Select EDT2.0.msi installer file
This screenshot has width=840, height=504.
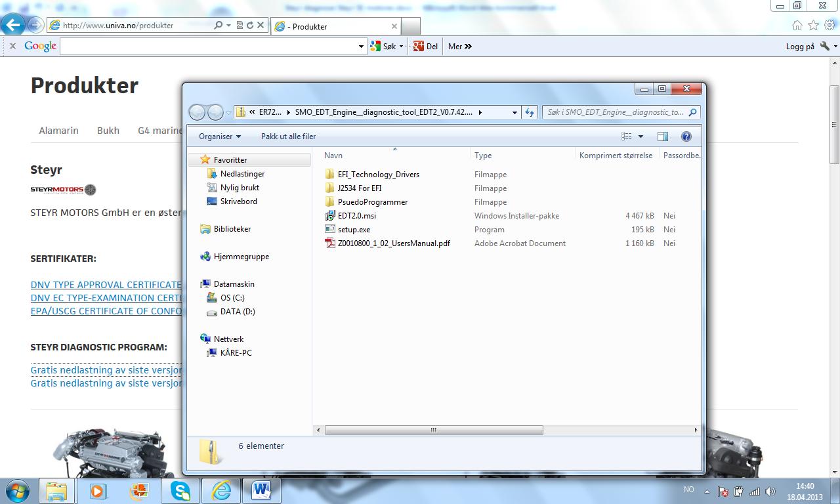click(356, 216)
